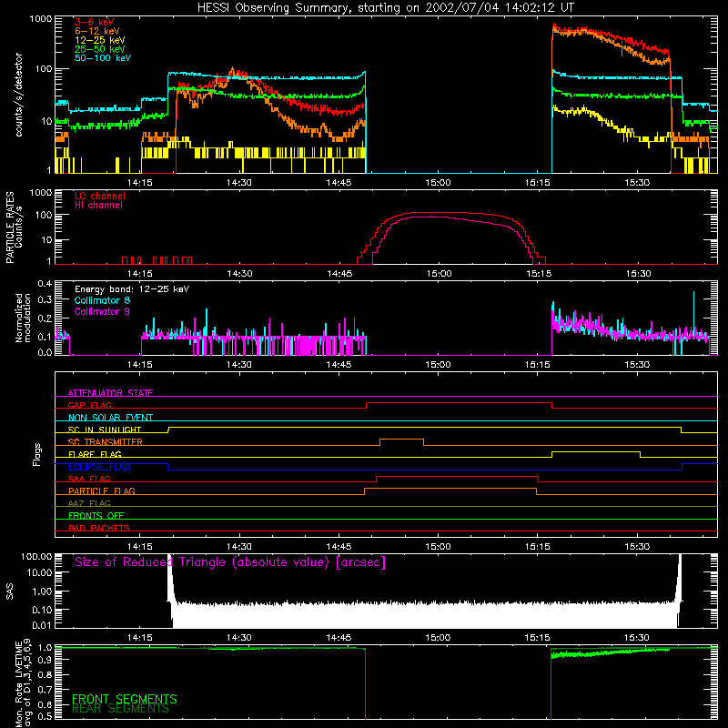This screenshot has height=728, width=728.
Task: Click the particle rate peak in the LO channel curve
Action: pyautogui.click(x=441, y=213)
